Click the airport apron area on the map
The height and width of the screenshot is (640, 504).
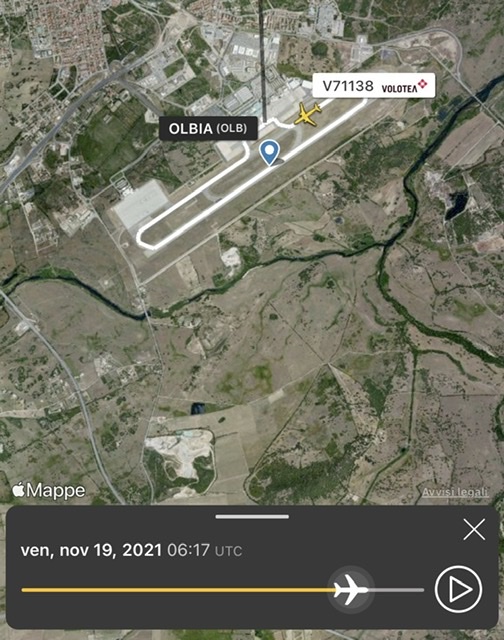tap(141, 204)
